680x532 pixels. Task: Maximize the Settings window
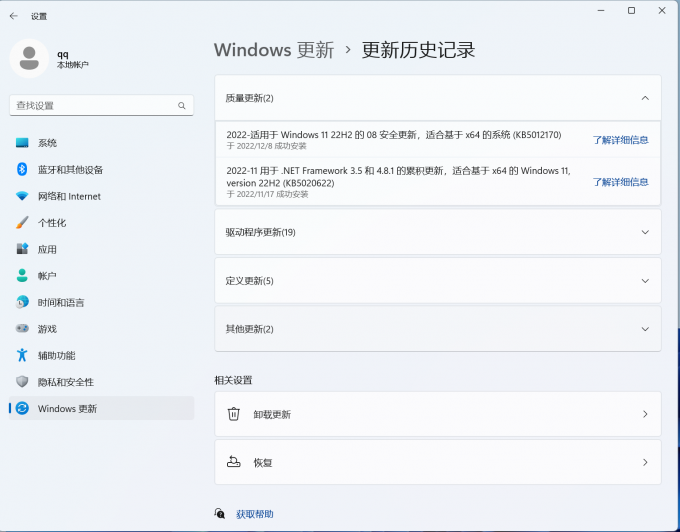click(x=631, y=10)
